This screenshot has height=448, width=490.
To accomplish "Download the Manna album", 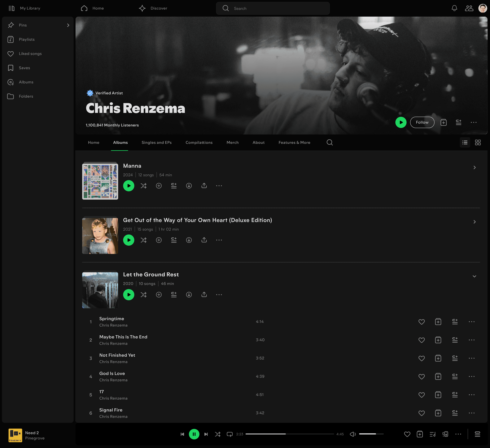I will click(189, 186).
